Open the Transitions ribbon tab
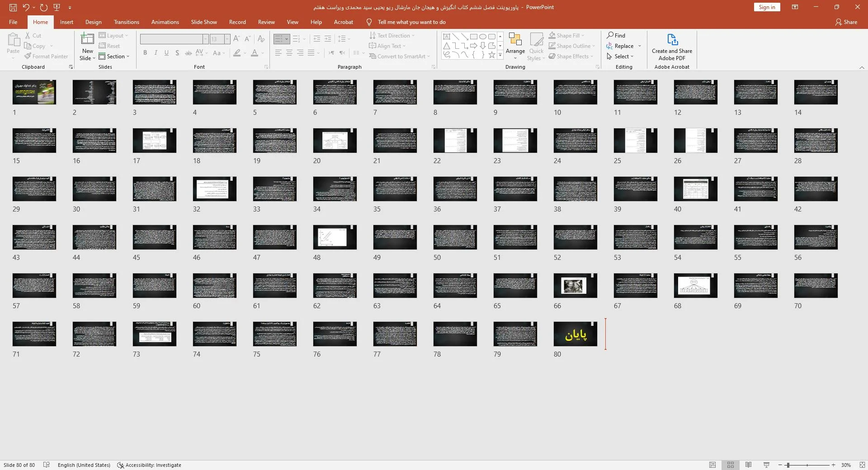This screenshot has height=470, width=868. tap(127, 22)
